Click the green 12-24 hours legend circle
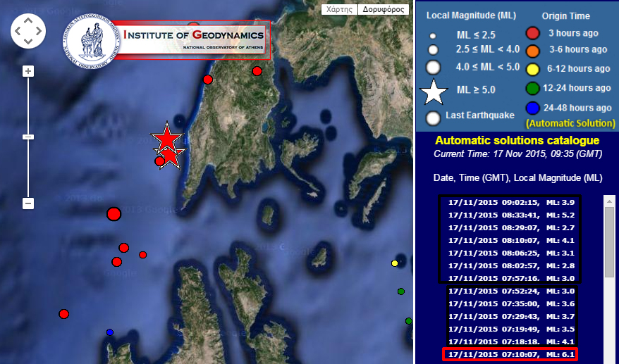This screenshot has width=619, height=364. point(534,89)
